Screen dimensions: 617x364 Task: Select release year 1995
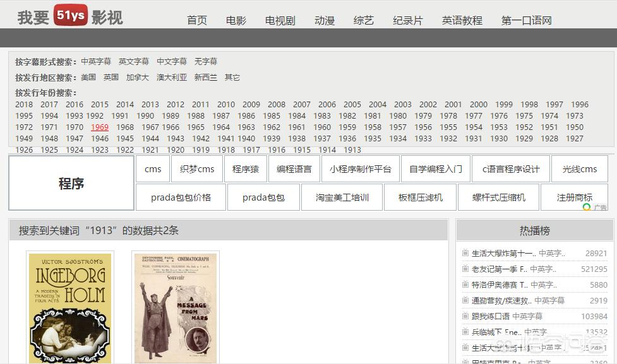tap(24, 116)
